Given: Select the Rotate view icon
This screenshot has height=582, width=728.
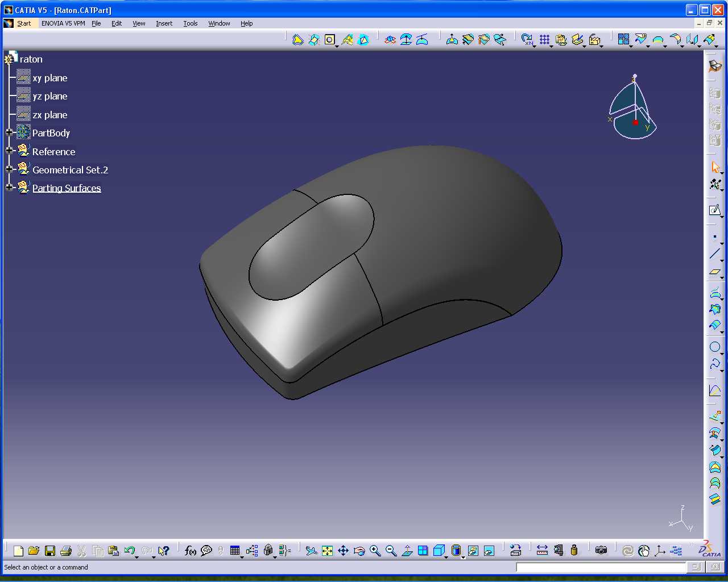Looking at the screenshot, I should tap(359, 550).
